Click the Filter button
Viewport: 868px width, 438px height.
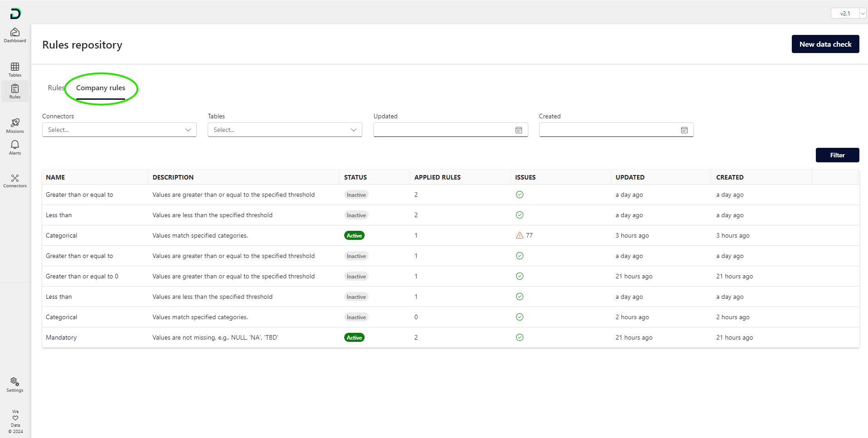(x=837, y=155)
